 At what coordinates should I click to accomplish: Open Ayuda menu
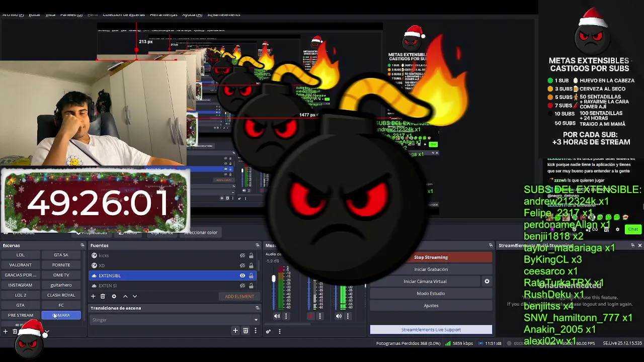coord(192,15)
